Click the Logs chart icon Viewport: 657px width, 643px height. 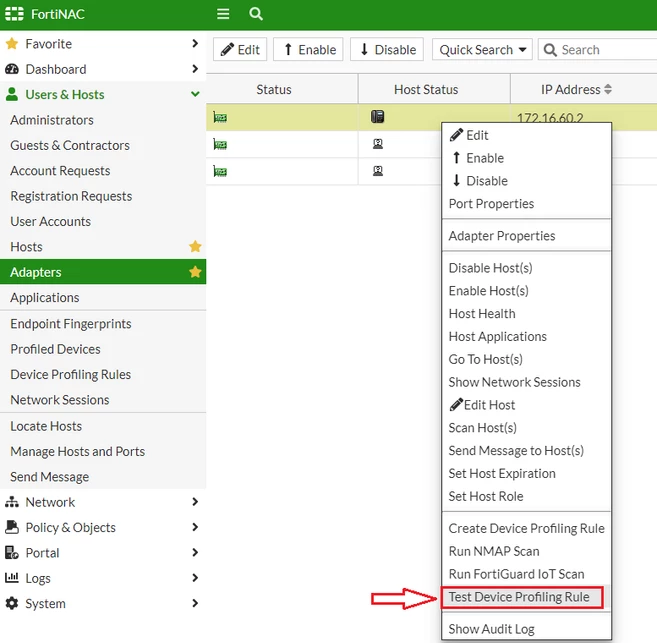click(x=12, y=578)
